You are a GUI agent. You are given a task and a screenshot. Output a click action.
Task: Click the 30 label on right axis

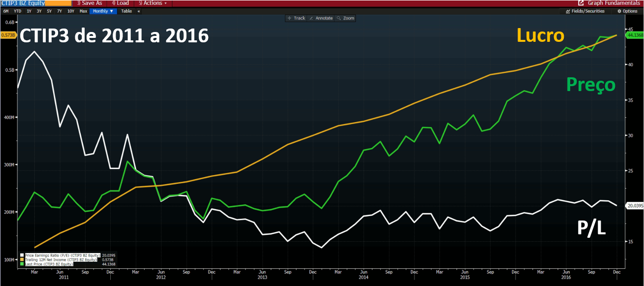(630, 135)
